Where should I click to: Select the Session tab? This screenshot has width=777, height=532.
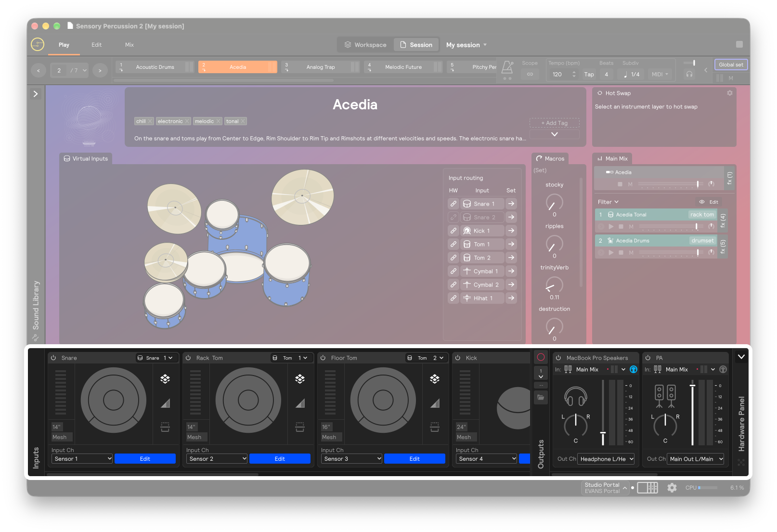[x=416, y=45]
